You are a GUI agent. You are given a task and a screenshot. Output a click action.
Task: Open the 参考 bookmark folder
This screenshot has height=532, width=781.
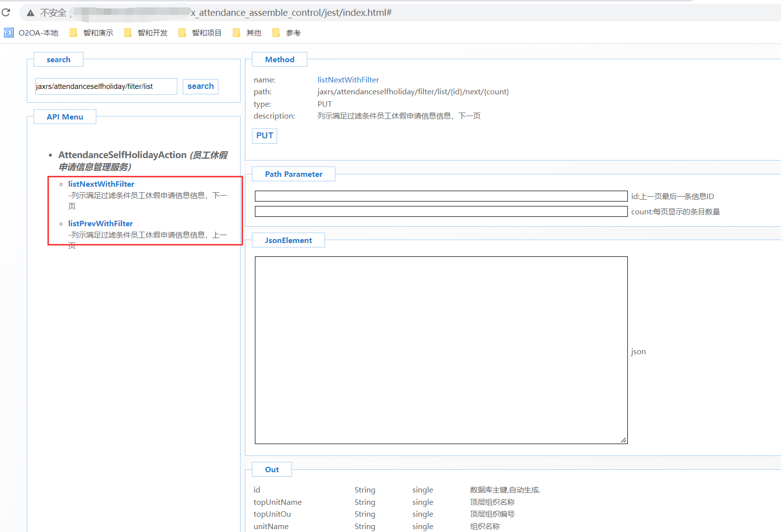pyautogui.click(x=287, y=33)
